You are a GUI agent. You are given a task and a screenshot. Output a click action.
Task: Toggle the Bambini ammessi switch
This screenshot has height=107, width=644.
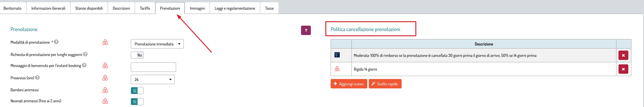pos(137,90)
